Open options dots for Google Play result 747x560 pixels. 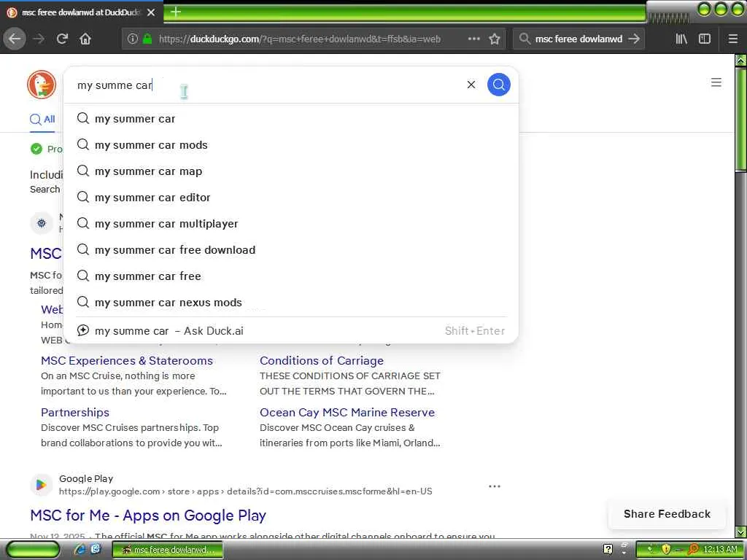coord(495,486)
